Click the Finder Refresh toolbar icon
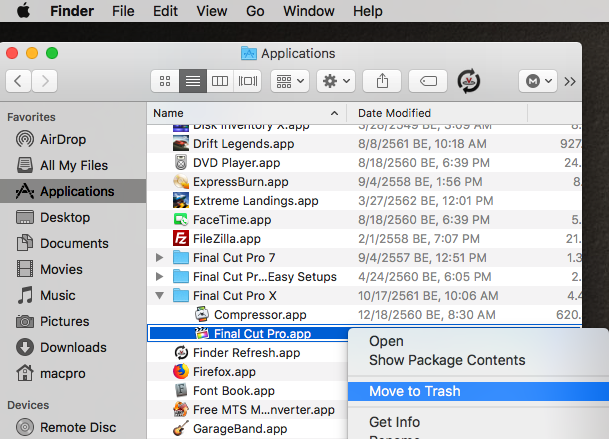The image size is (609, 439). 468,81
